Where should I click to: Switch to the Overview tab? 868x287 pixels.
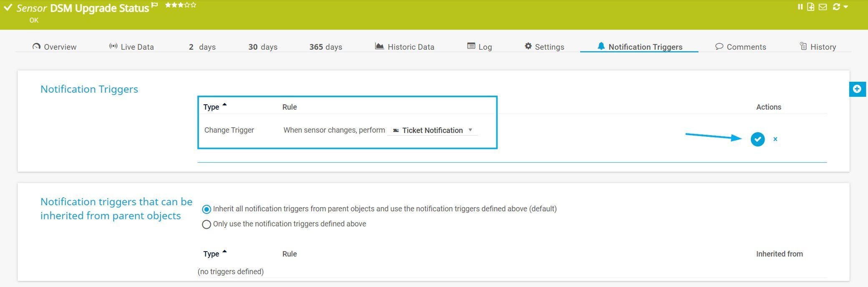54,47
